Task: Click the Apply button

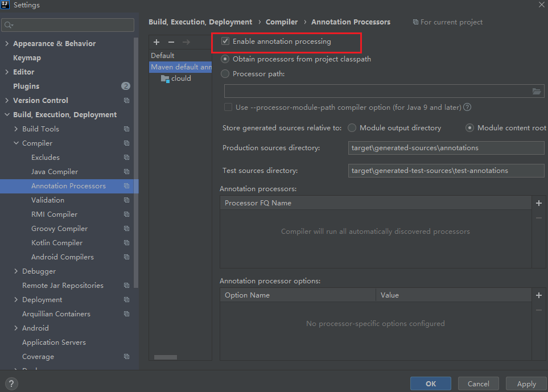Action: (x=526, y=383)
